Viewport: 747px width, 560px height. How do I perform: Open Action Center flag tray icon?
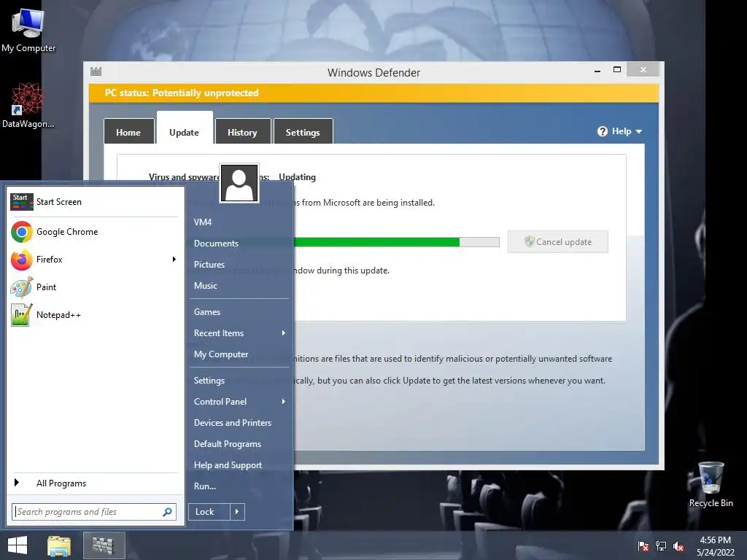643,545
